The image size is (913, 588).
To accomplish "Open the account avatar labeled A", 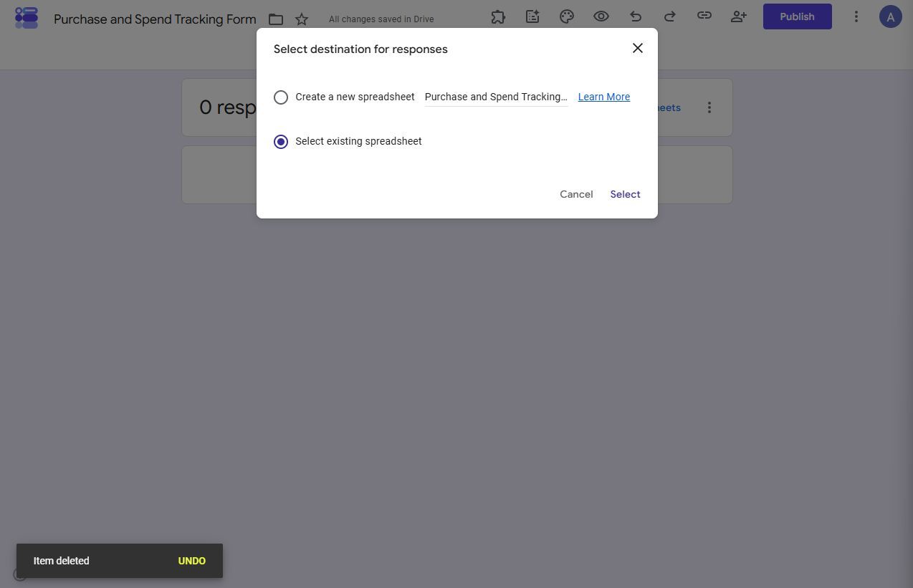I will [x=891, y=16].
